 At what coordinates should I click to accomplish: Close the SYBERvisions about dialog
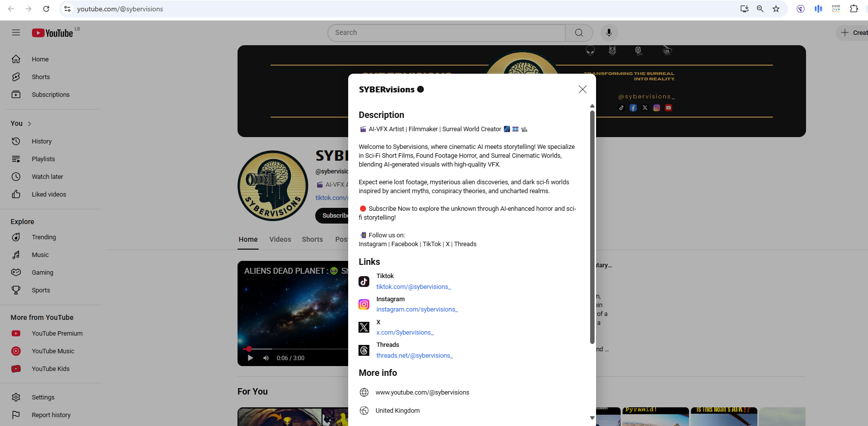(x=582, y=89)
